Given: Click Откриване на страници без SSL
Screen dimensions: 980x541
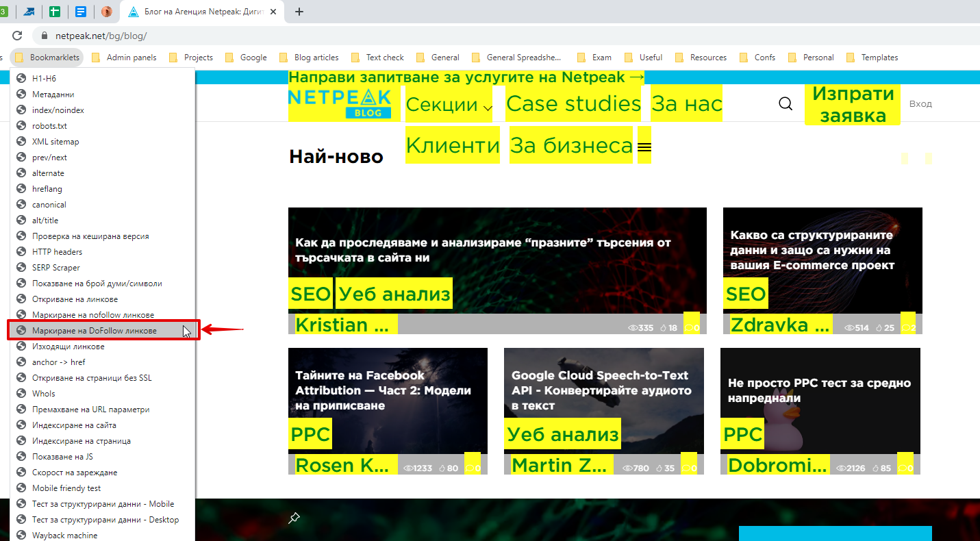Looking at the screenshot, I should (103, 378).
